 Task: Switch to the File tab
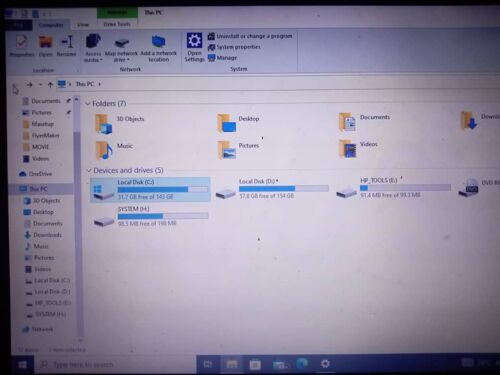[19, 25]
